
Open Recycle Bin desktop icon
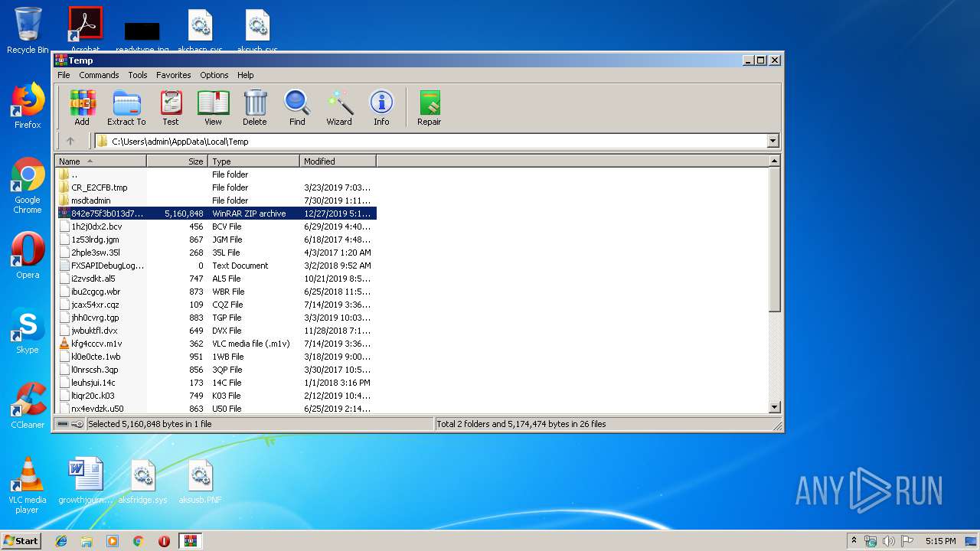28,31
